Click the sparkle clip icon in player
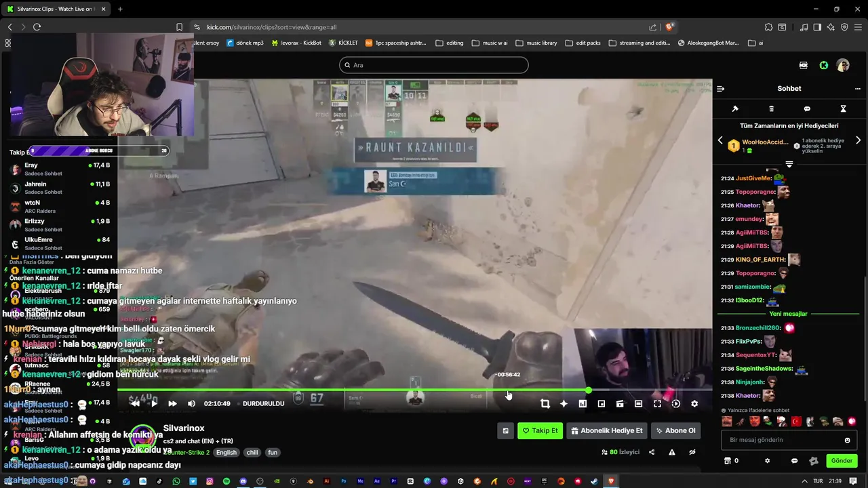 564,403
